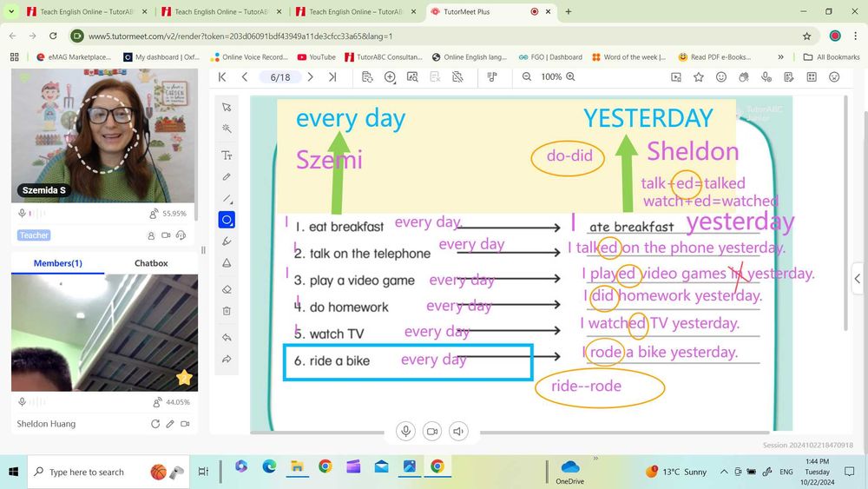Open a new browser tab
The width and height of the screenshot is (868, 489).
[x=569, y=11]
